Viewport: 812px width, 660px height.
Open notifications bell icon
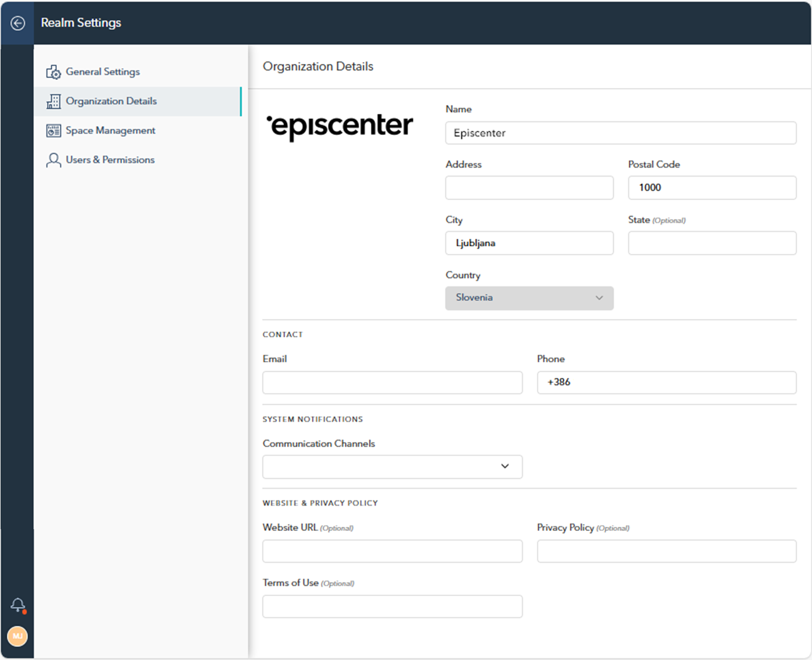click(18, 605)
